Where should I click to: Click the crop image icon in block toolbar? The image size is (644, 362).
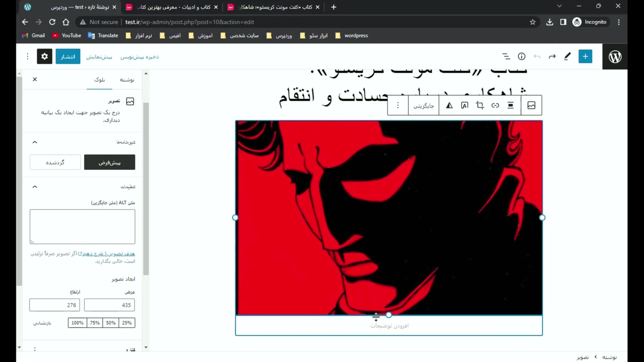pyautogui.click(x=480, y=105)
